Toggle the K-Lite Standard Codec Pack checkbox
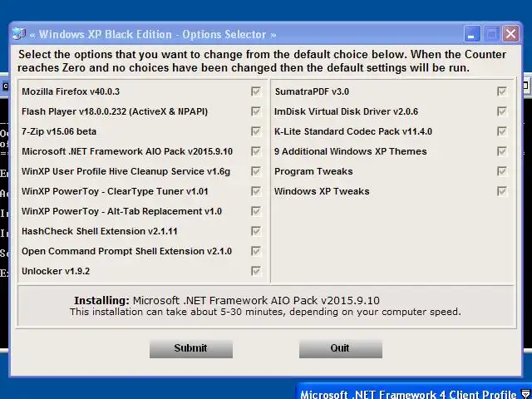Screen dimensions: 532x399 coord(502,131)
